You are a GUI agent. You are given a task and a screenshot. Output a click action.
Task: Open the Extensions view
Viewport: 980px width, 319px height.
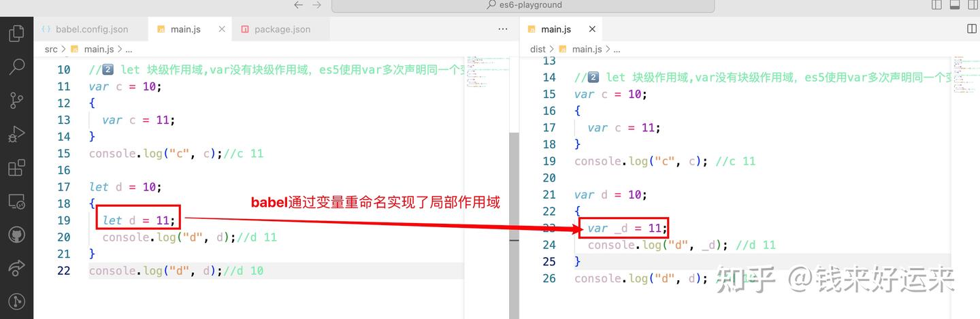(16, 167)
